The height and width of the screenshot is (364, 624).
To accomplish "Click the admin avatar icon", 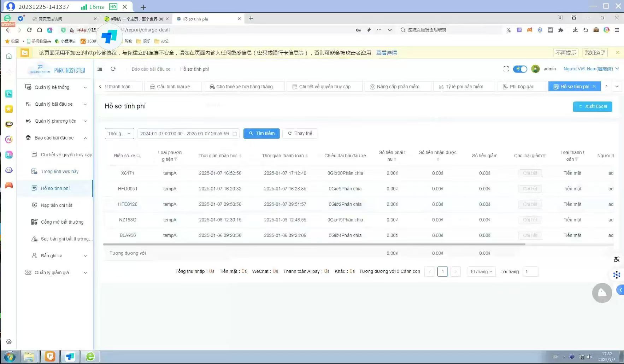I will [535, 69].
